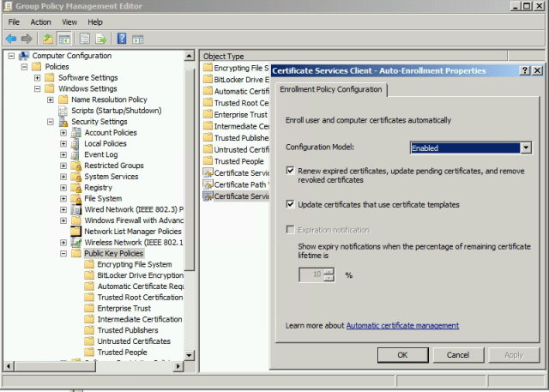Click Cancel in the Auto-Enrollment dialog

[x=458, y=355]
